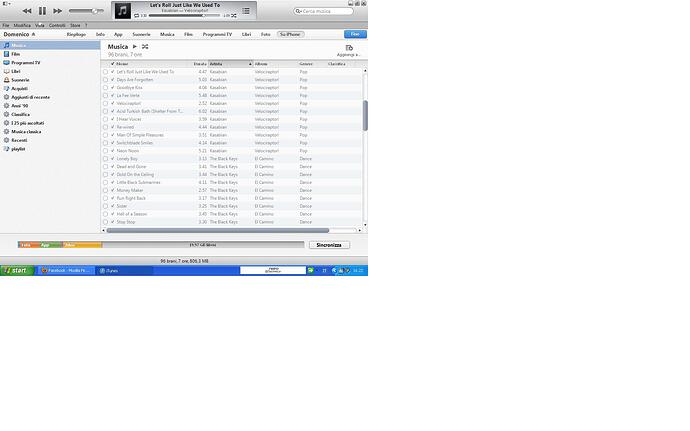Viewport: 690px width, 431px height.
Task: Open the File menu
Action: (x=6, y=26)
